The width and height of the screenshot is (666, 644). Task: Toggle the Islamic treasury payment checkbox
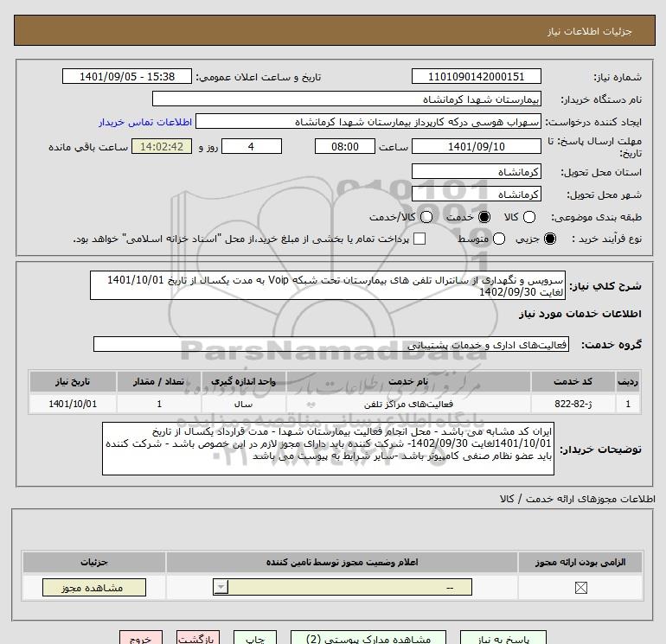click(x=419, y=239)
